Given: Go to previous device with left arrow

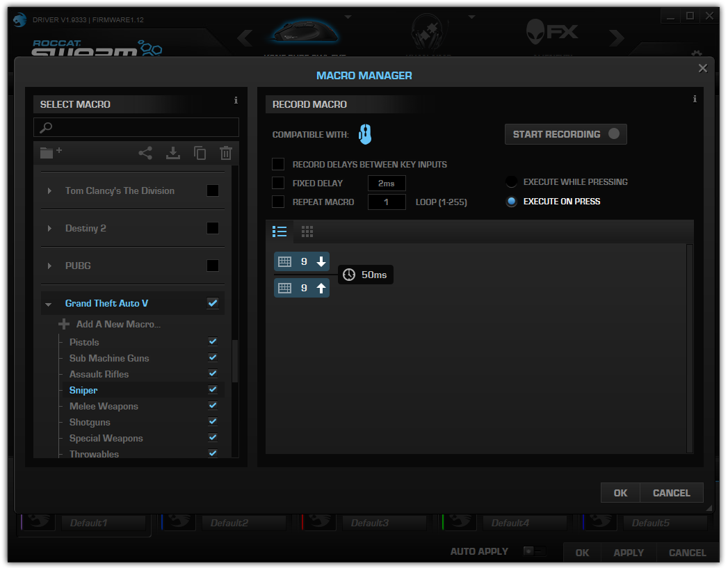Looking at the screenshot, I should (x=245, y=38).
